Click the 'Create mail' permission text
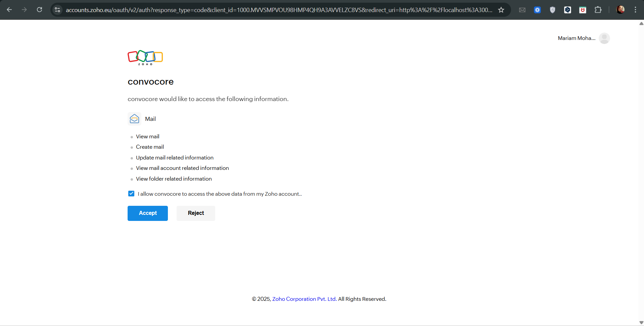This screenshot has height=326, width=644. pos(150,147)
